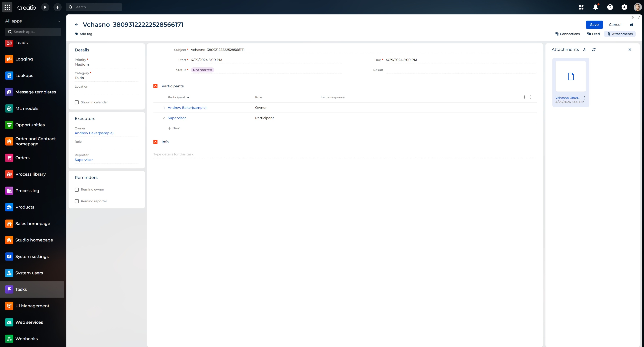The width and height of the screenshot is (644, 347).
Task: Enable Show in calendar checkbox
Action: (x=77, y=102)
